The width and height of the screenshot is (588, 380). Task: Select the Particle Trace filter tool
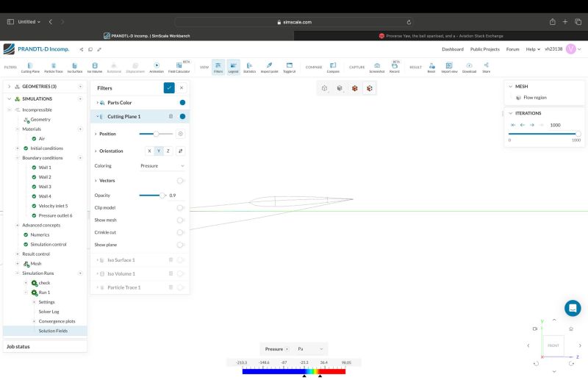pyautogui.click(x=54, y=68)
